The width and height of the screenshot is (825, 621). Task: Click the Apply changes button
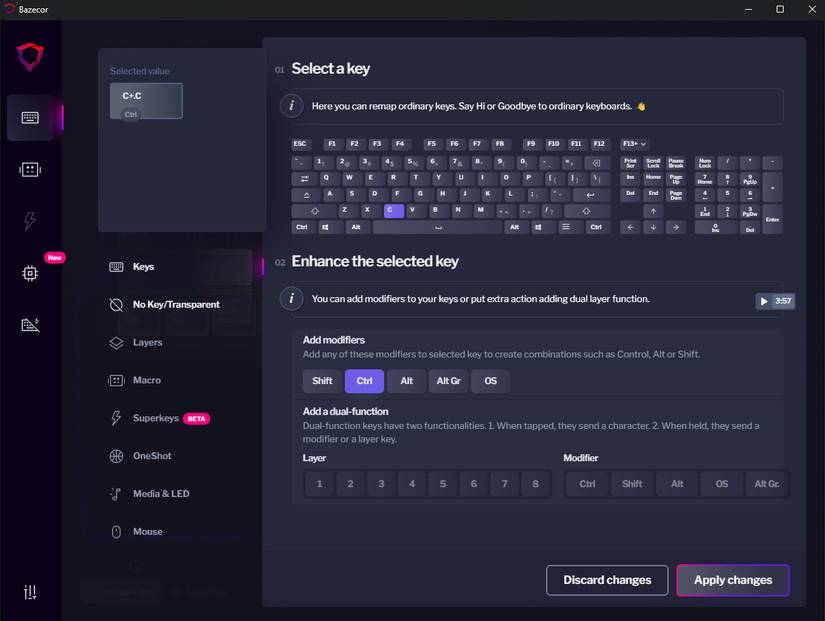(x=733, y=580)
